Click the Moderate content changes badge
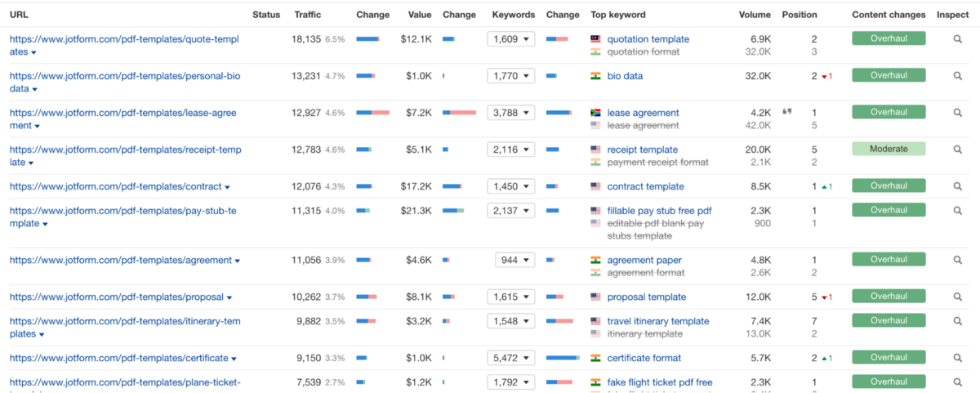 click(x=889, y=149)
